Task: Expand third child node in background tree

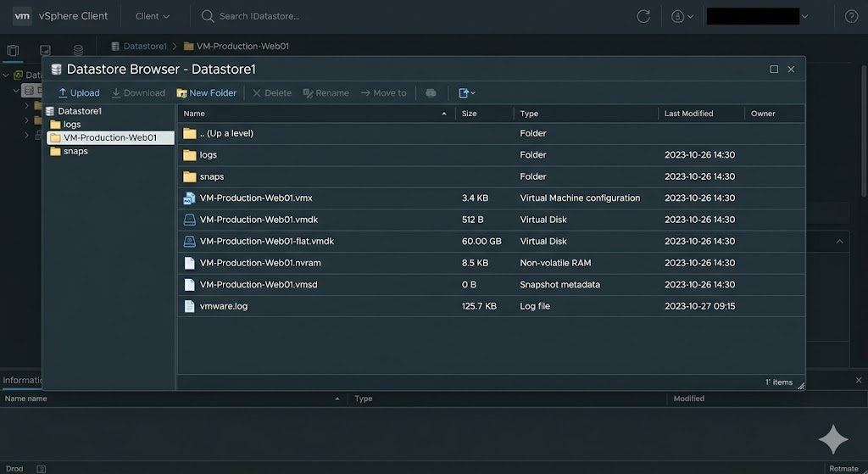Action: click(x=26, y=135)
